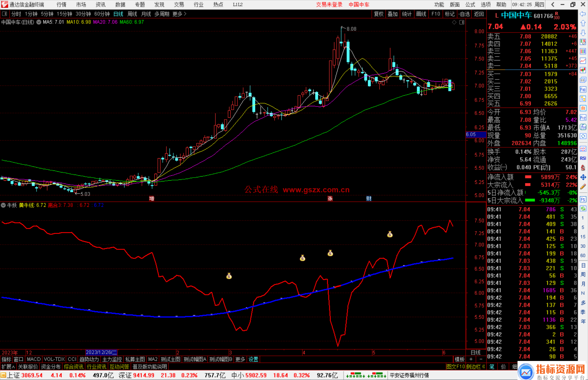Viewport: 588px width, 380px height.
Task: Click the 复权 button
Action: (x=379, y=14)
